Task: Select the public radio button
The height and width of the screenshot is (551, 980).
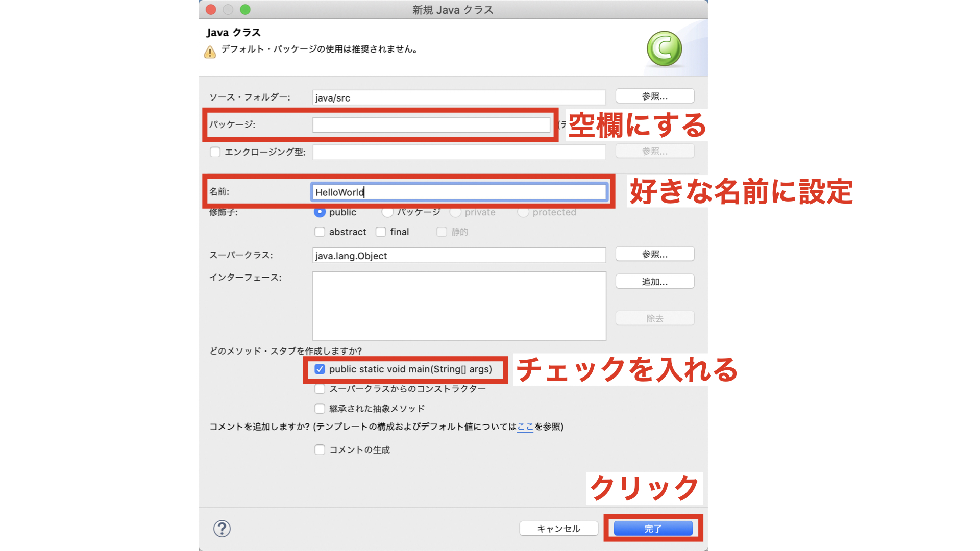Action: tap(320, 212)
